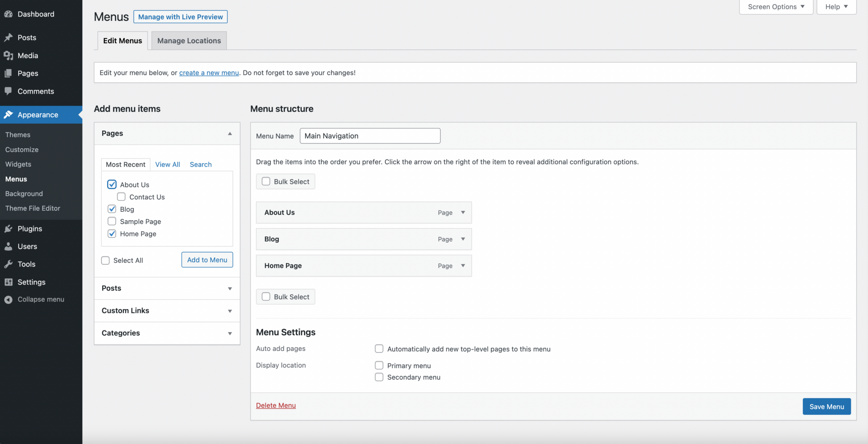The width and height of the screenshot is (868, 444).
Task: Select the View All tab in Pages
Action: click(x=167, y=164)
